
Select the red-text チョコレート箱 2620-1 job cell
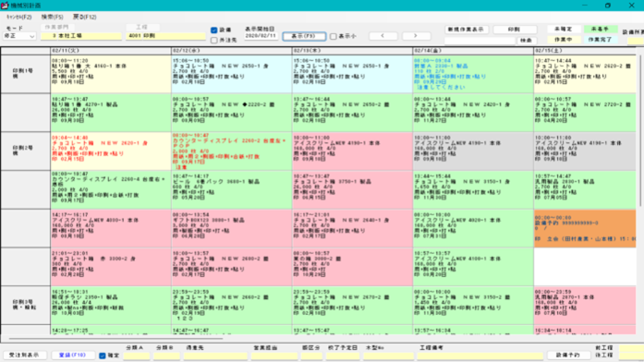111,151
